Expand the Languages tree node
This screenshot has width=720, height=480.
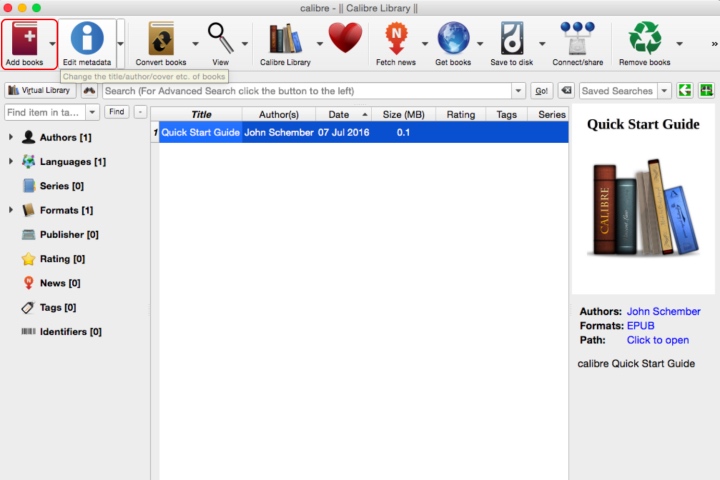click(11, 161)
